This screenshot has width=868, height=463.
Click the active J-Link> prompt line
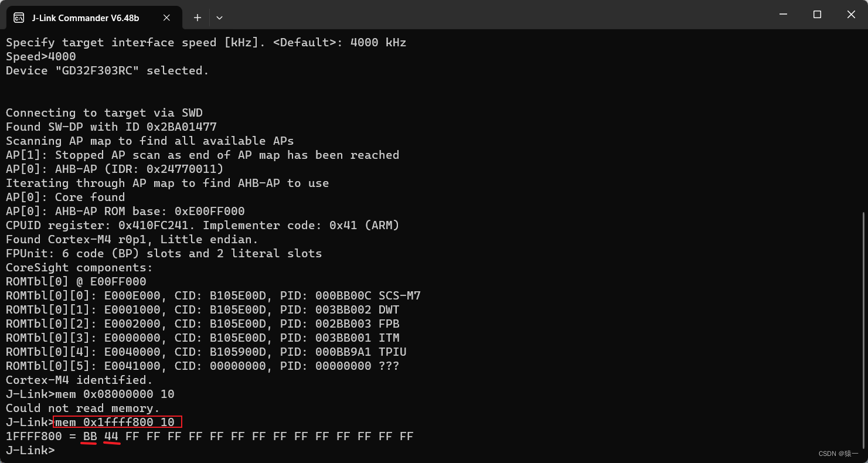pyautogui.click(x=29, y=450)
